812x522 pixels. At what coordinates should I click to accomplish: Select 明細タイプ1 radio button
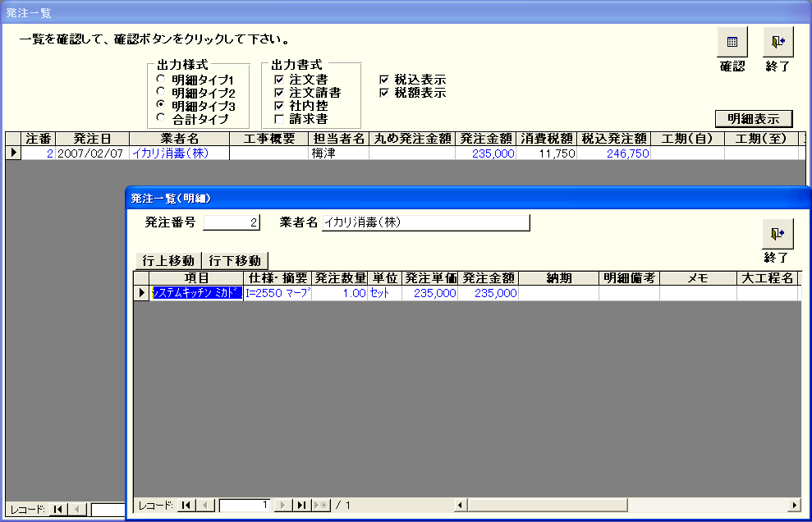pos(161,80)
